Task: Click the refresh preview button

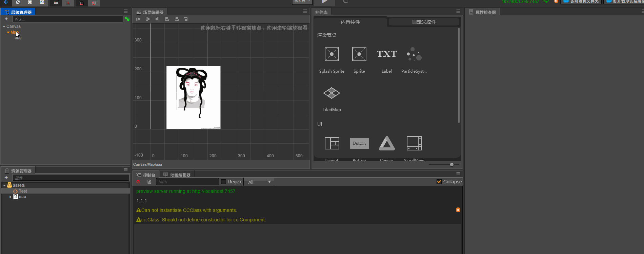Action: [345, 2]
